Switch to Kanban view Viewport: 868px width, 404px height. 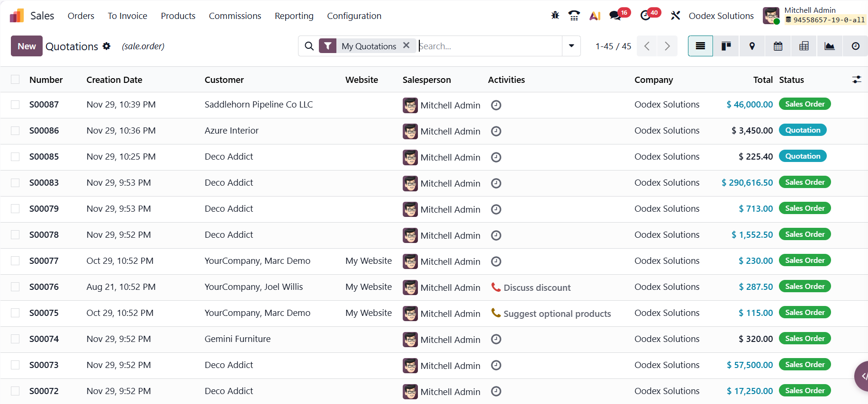pyautogui.click(x=726, y=46)
